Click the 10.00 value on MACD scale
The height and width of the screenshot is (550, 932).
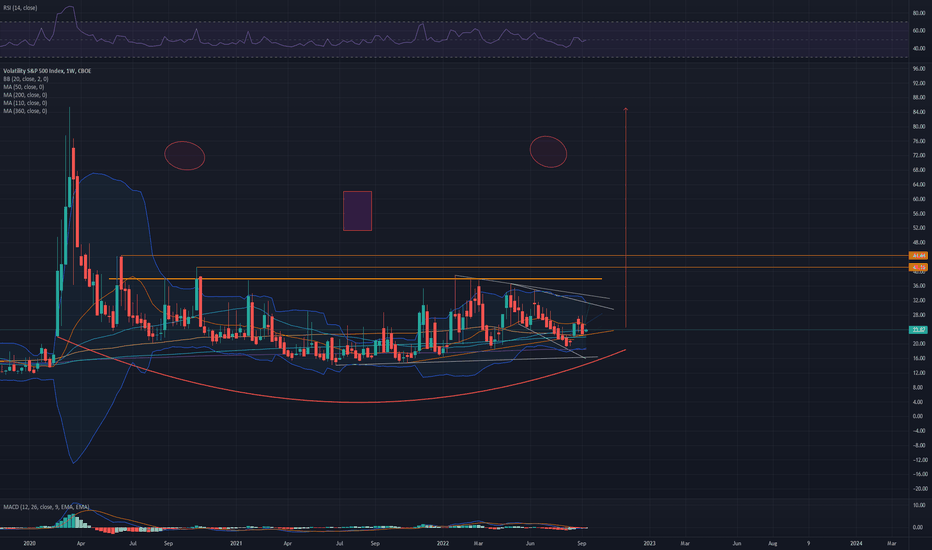pos(918,505)
